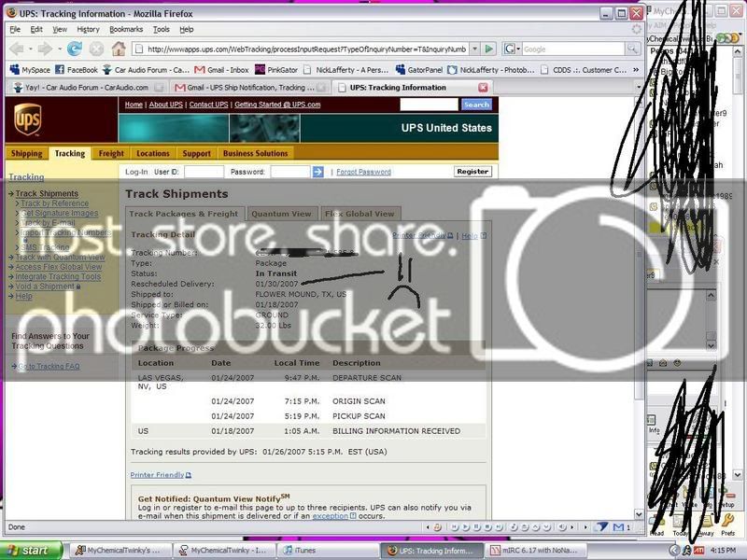
Task: Click the Firefox Back arrow button
Action: coord(17,49)
